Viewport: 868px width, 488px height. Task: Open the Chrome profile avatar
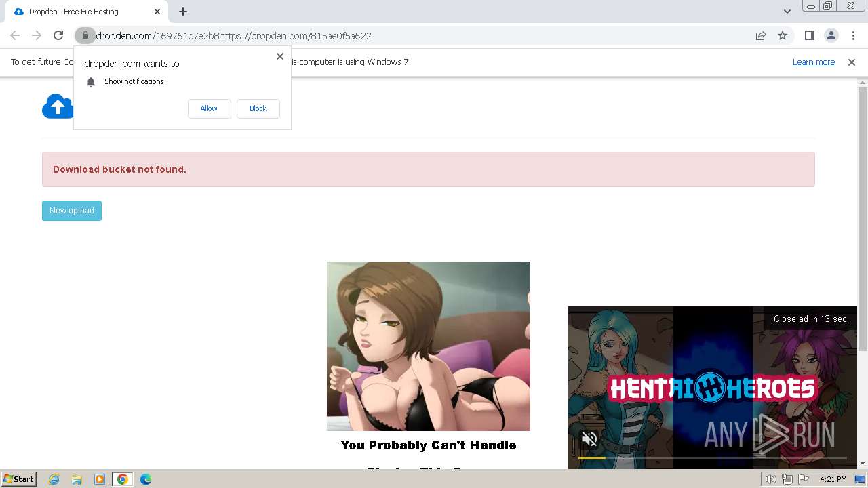pos(831,35)
